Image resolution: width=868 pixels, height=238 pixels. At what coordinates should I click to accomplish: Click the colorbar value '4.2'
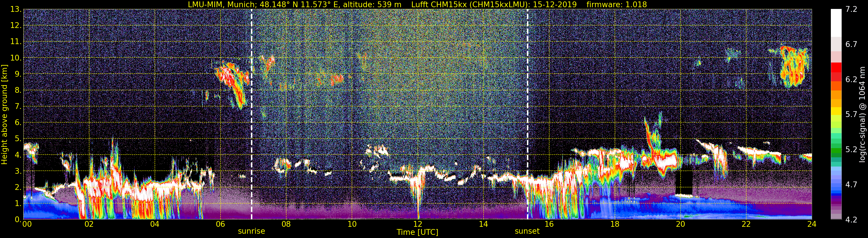click(x=851, y=220)
